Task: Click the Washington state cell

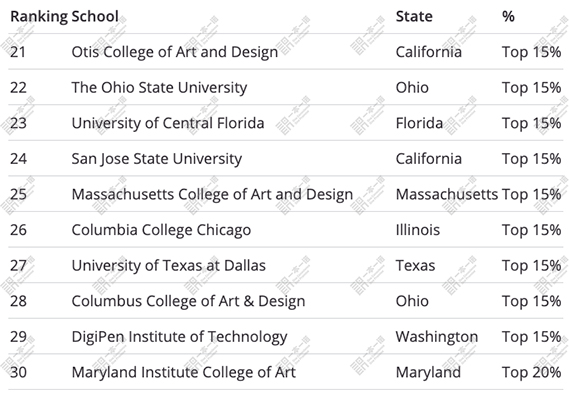Action: pyautogui.click(x=437, y=337)
